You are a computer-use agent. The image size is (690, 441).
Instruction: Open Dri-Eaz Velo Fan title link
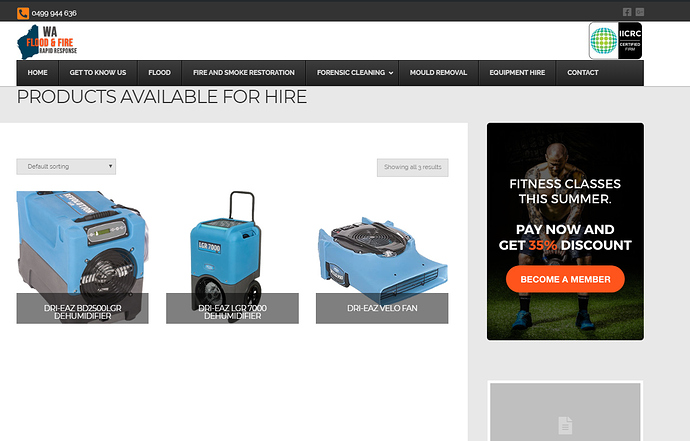(382, 308)
